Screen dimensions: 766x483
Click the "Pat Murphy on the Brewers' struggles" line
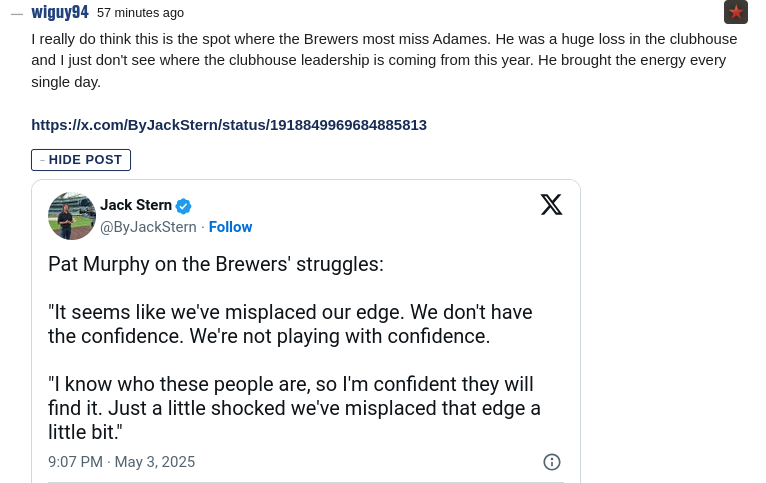[215, 264]
